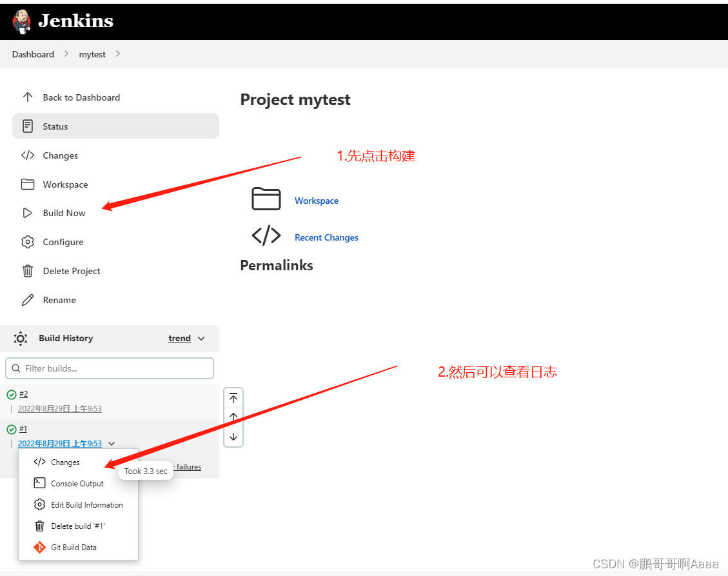Image resolution: width=728 pixels, height=576 pixels.
Task: Click the Git Build Data diamond icon
Action: click(x=39, y=547)
